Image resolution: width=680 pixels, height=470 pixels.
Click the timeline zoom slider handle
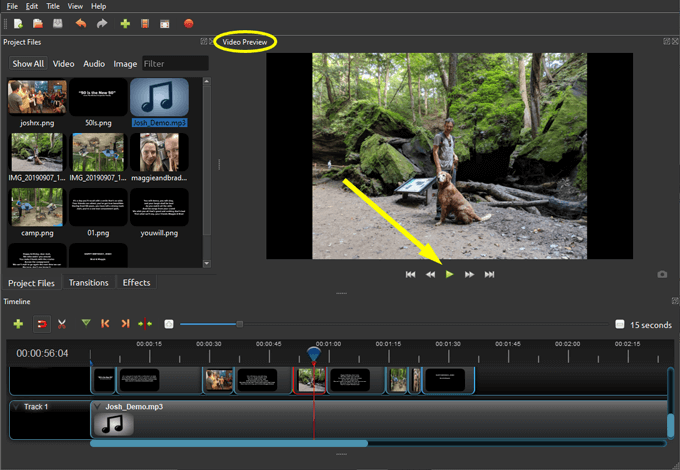pos(239,324)
